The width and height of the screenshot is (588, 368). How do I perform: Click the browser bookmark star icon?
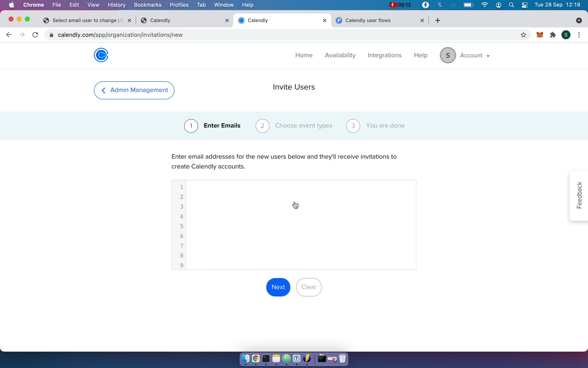pyautogui.click(x=523, y=34)
